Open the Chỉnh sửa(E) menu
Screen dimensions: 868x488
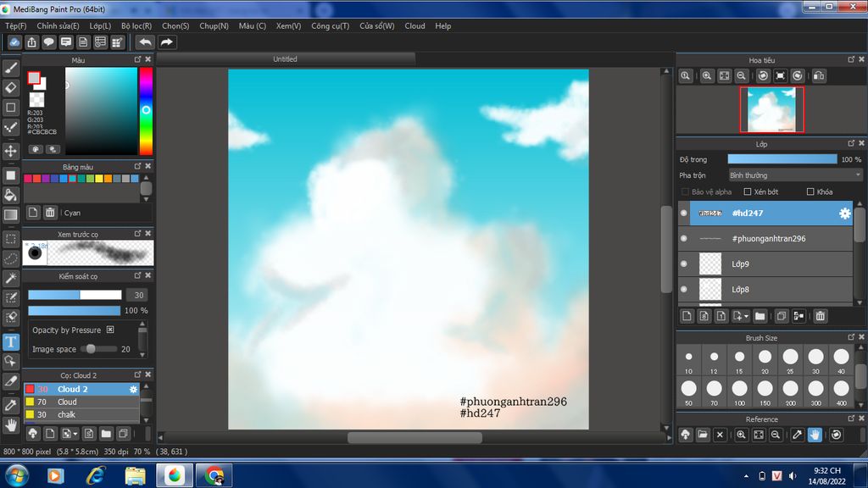58,26
